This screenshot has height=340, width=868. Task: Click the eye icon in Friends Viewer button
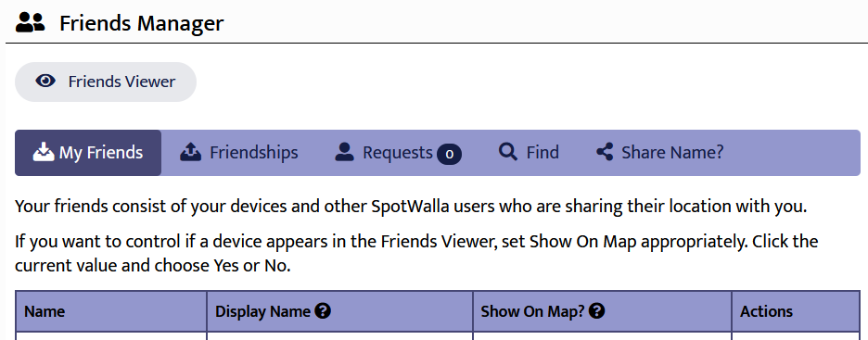pos(45,82)
